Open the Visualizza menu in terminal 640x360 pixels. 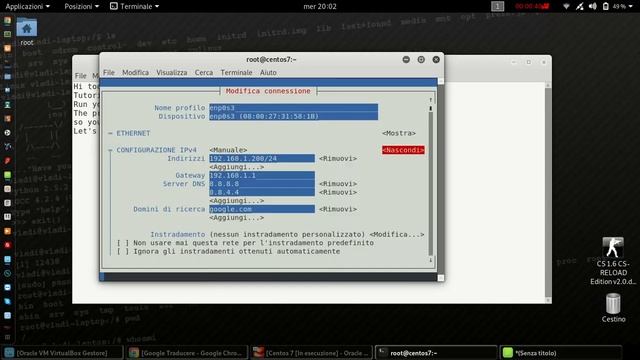[x=171, y=72]
